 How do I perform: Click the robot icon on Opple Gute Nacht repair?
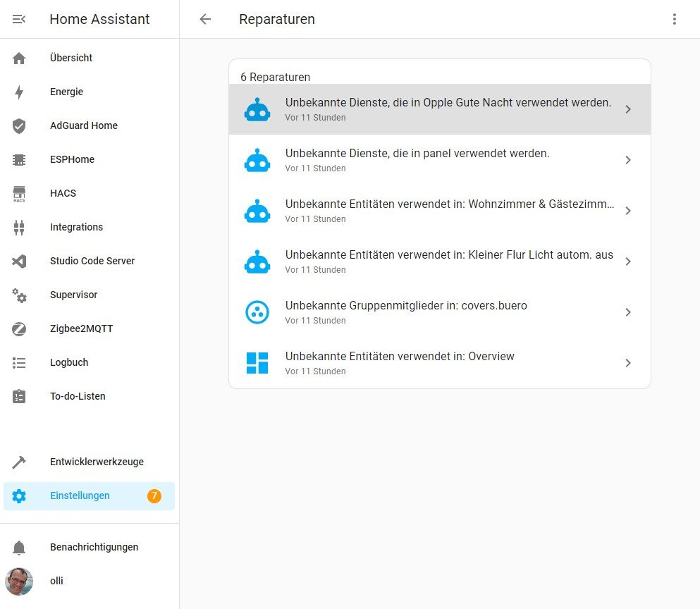click(257, 109)
